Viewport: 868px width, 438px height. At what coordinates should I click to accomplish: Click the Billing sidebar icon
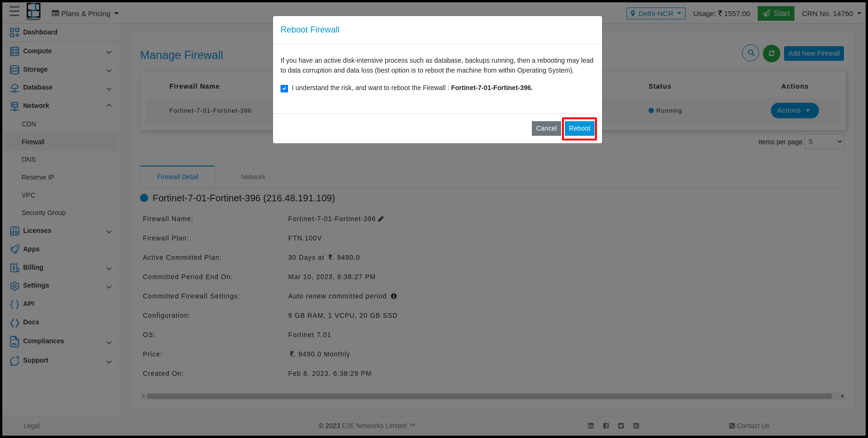coord(15,268)
